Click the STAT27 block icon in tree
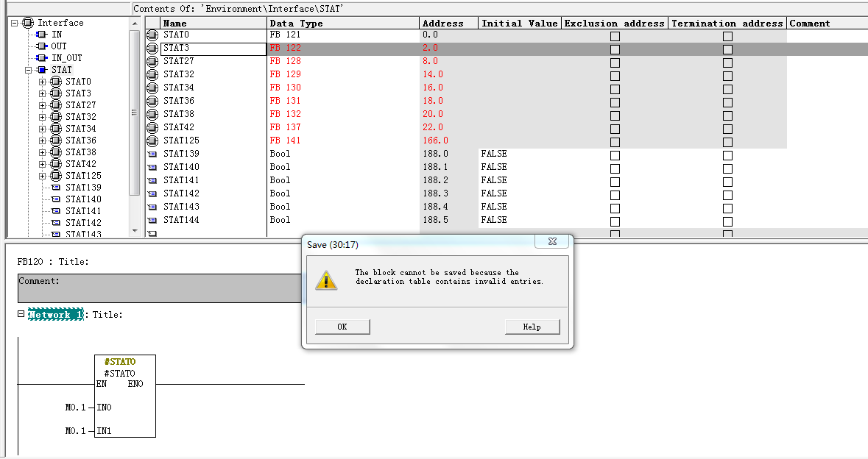868x459 pixels. [56, 105]
